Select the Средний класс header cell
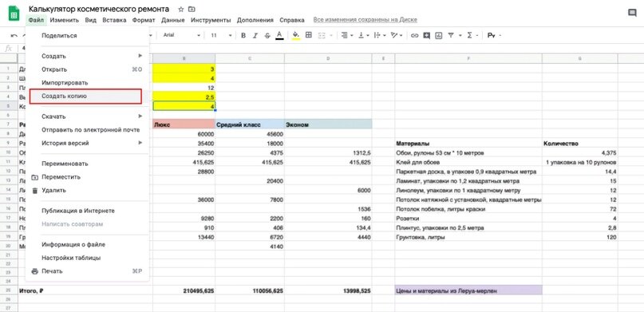The image size is (644, 312). click(250, 124)
